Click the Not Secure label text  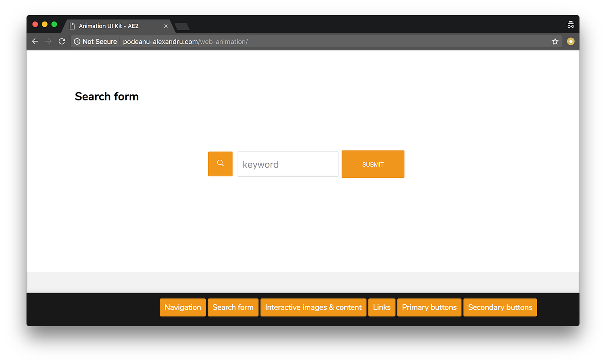100,41
